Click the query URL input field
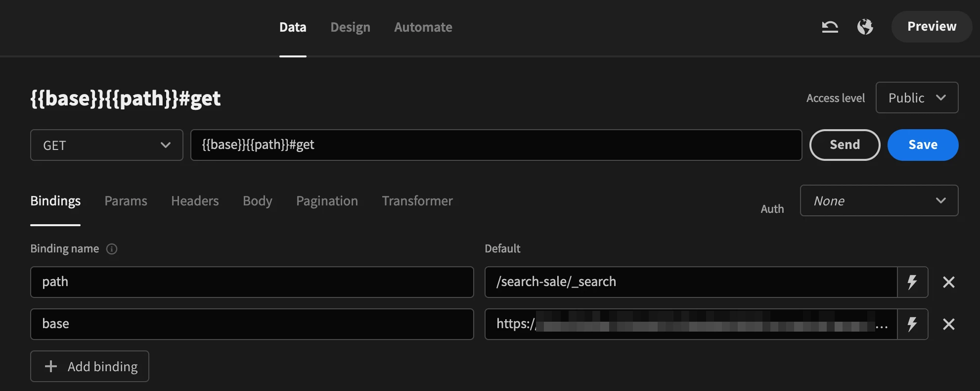This screenshot has height=391, width=980. [x=496, y=145]
